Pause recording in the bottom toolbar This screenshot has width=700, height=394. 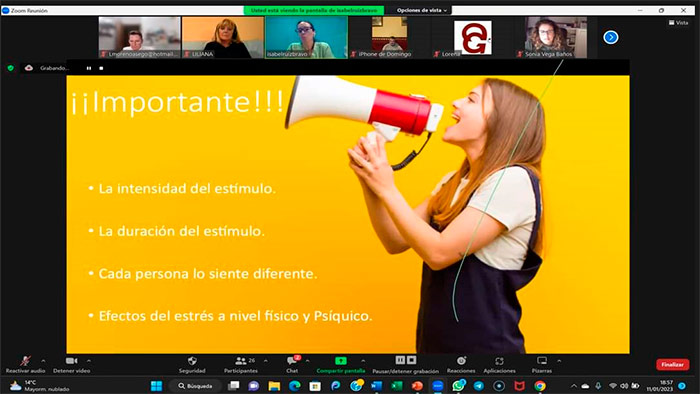(x=400, y=360)
